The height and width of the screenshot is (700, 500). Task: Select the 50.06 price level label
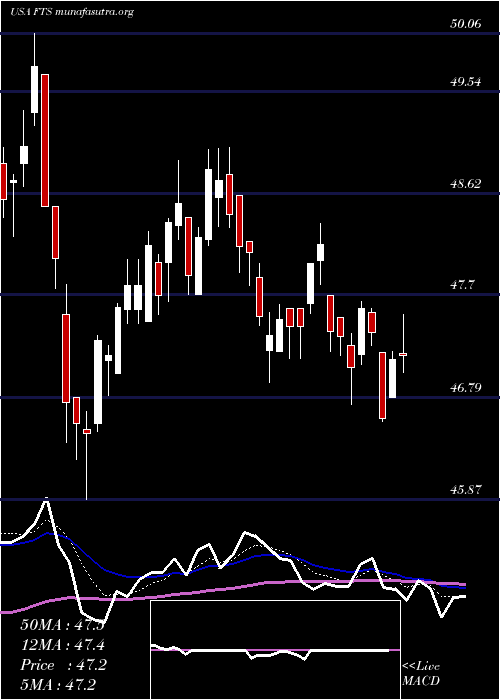tap(466, 24)
